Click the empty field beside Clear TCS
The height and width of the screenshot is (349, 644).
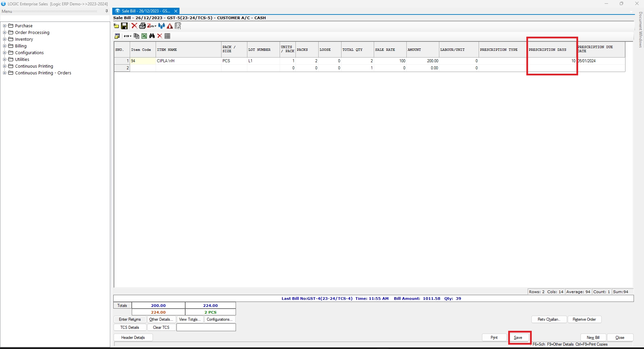click(206, 327)
